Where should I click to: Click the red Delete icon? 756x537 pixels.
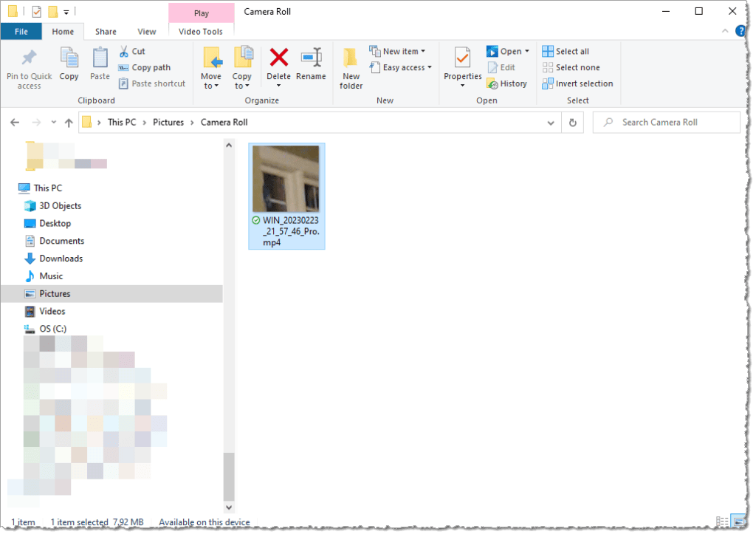click(278, 59)
